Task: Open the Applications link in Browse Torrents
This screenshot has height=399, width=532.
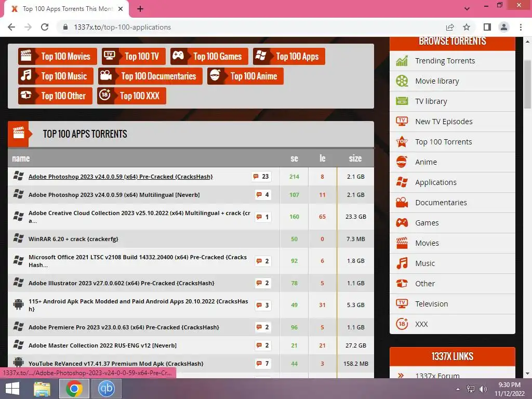Action: [436, 182]
